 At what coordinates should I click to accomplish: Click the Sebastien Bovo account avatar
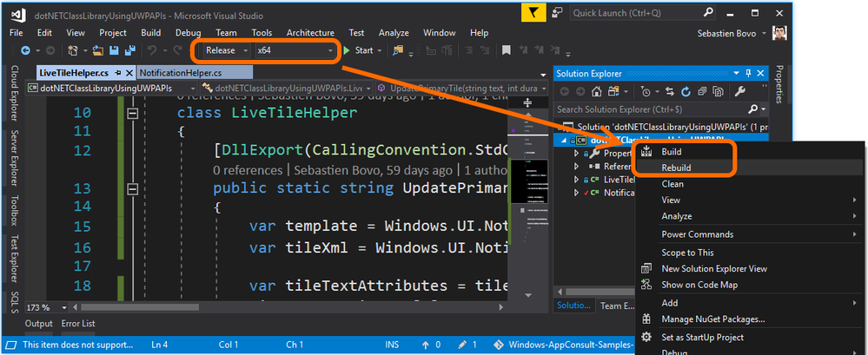780,33
